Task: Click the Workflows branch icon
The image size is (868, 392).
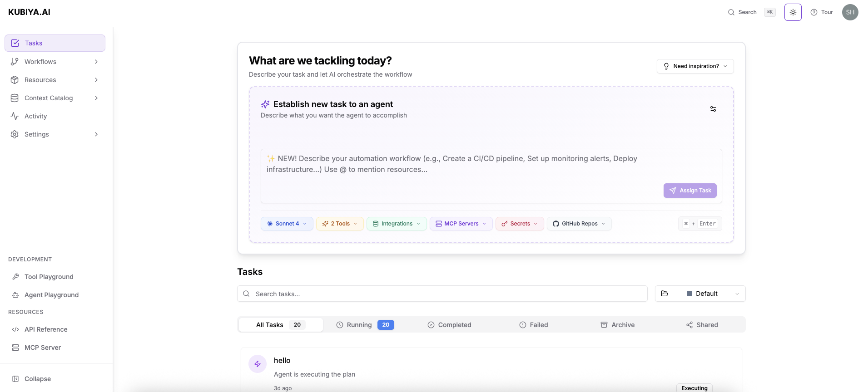Action: 15,62
